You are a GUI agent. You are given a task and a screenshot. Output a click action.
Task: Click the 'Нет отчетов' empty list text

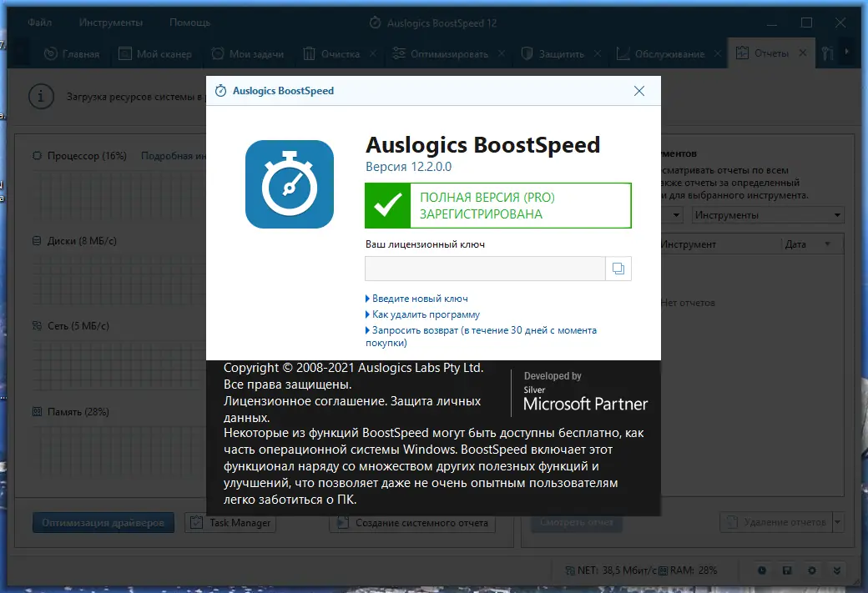click(x=688, y=303)
